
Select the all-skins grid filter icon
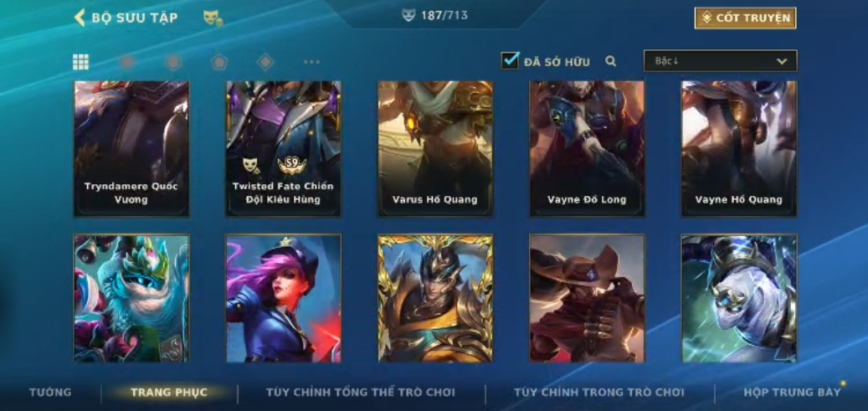pyautogui.click(x=81, y=62)
